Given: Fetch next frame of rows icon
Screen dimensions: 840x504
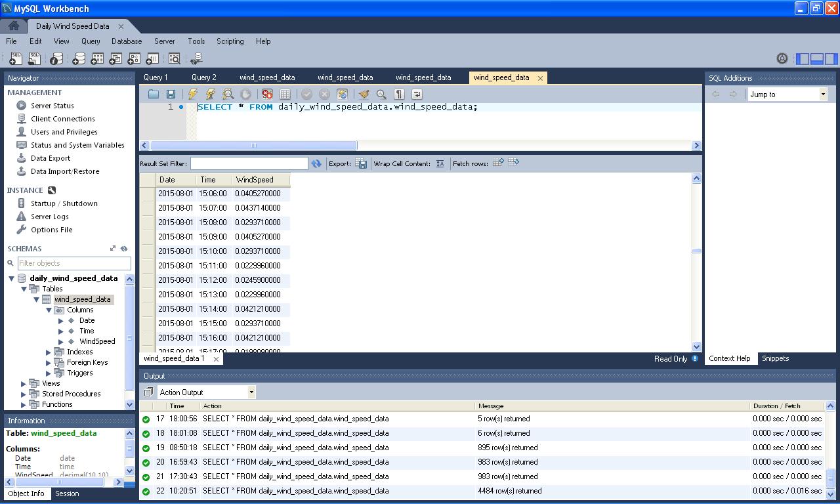Looking at the screenshot, I should 498,163.
